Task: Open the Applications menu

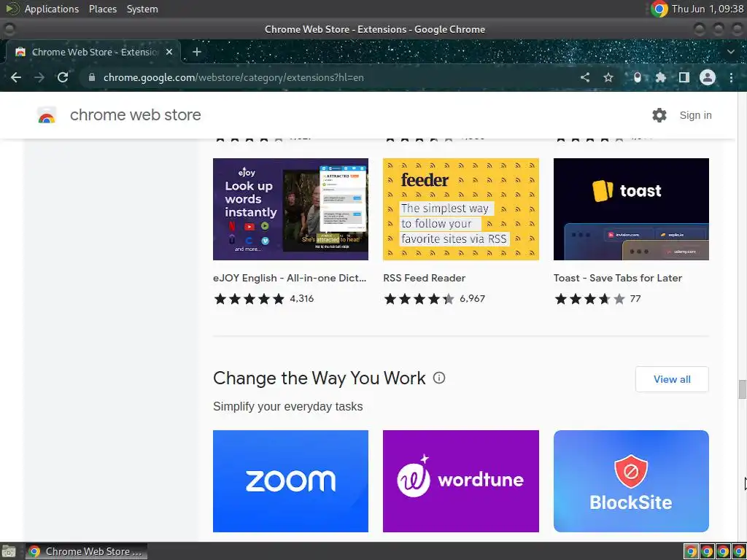Action: (x=52, y=9)
